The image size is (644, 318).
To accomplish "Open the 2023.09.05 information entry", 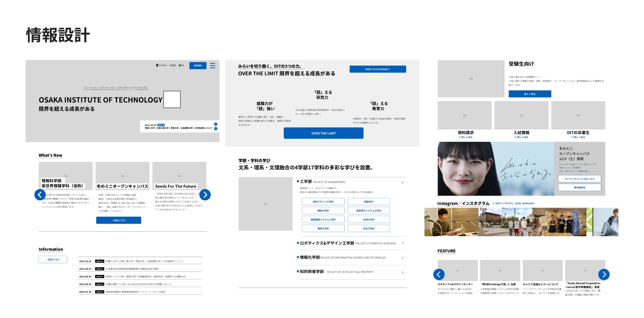I will click(140, 277).
